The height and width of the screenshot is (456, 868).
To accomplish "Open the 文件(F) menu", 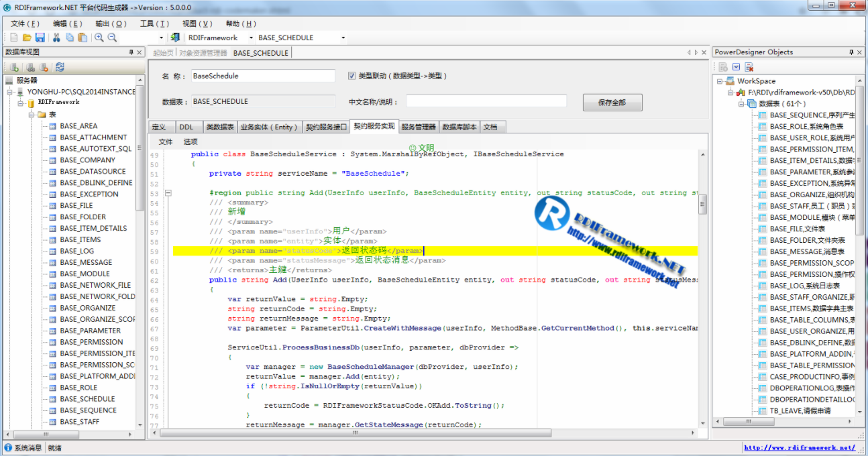I will [25, 23].
